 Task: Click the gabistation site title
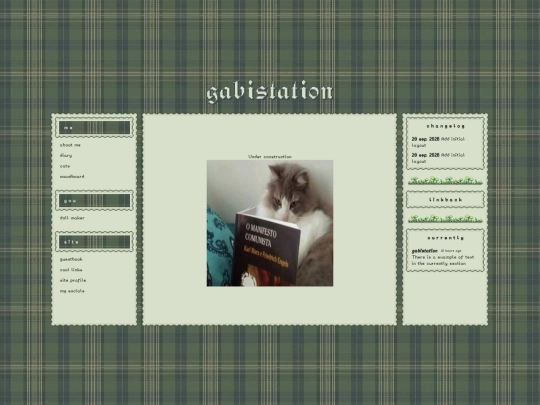tap(270, 92)
